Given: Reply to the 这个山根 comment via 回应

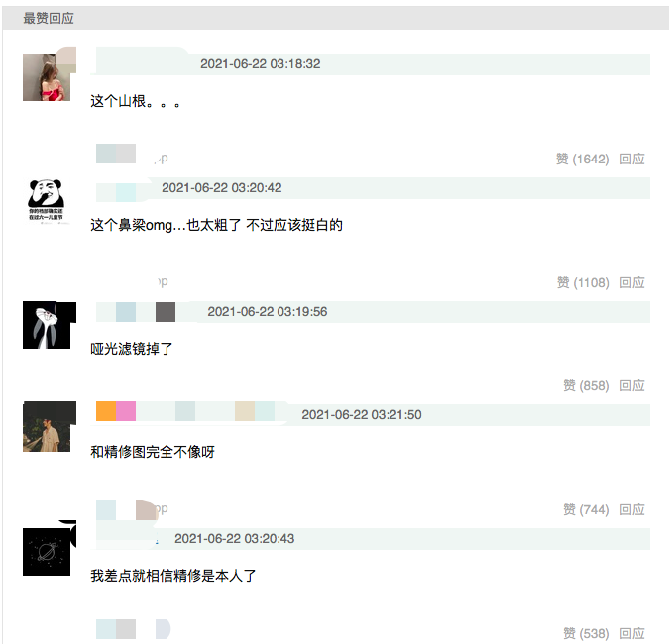Looking at the screenshot, I should click(632, 160).
